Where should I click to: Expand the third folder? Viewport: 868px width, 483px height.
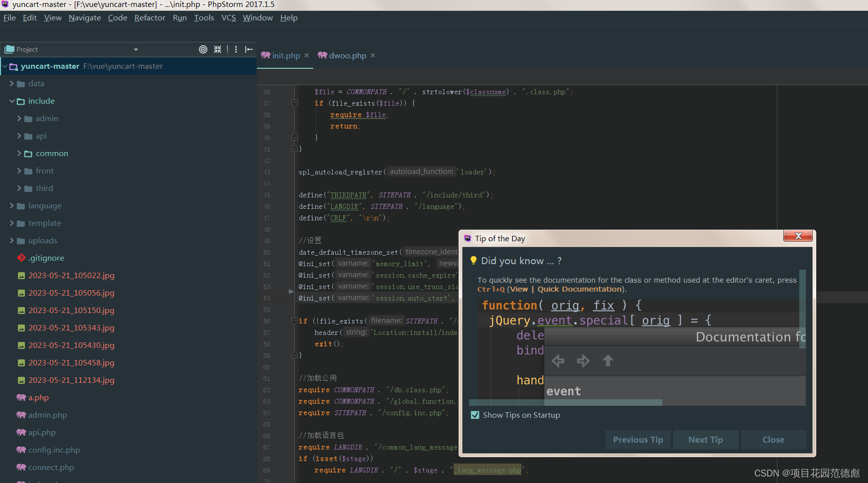19,188
